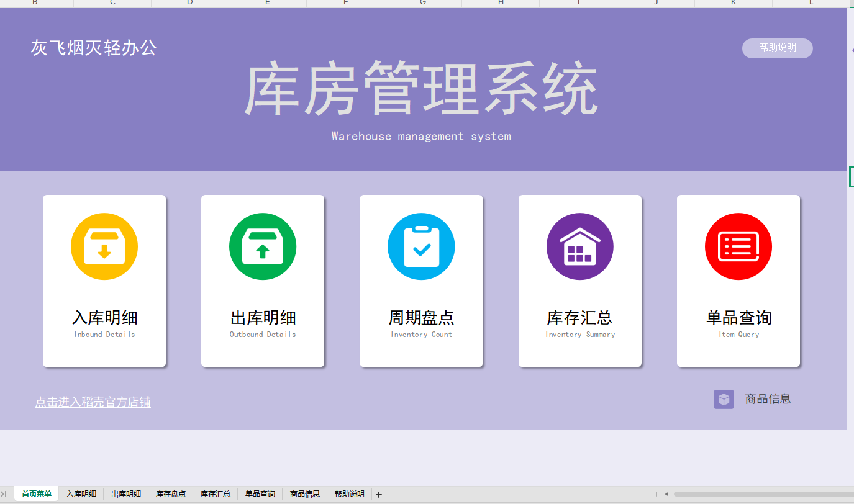
Task: Click the green outbound box icon
Action: pos(263,246)
